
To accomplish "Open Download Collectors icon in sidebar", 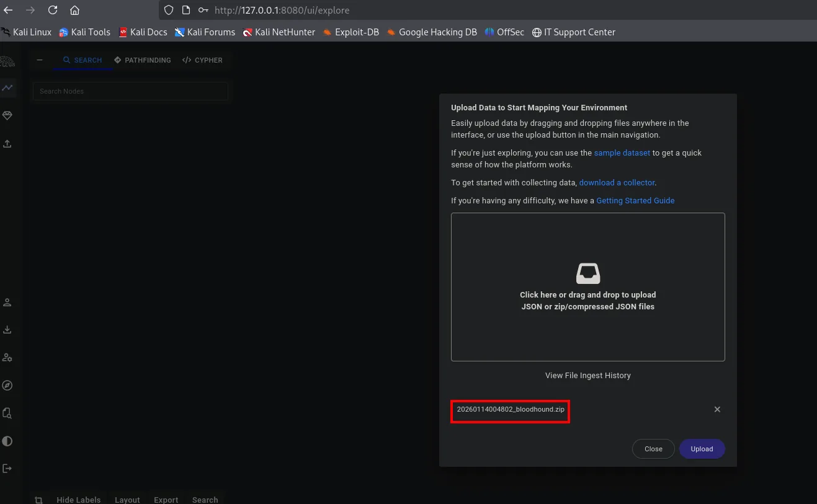I will (7, 330).
